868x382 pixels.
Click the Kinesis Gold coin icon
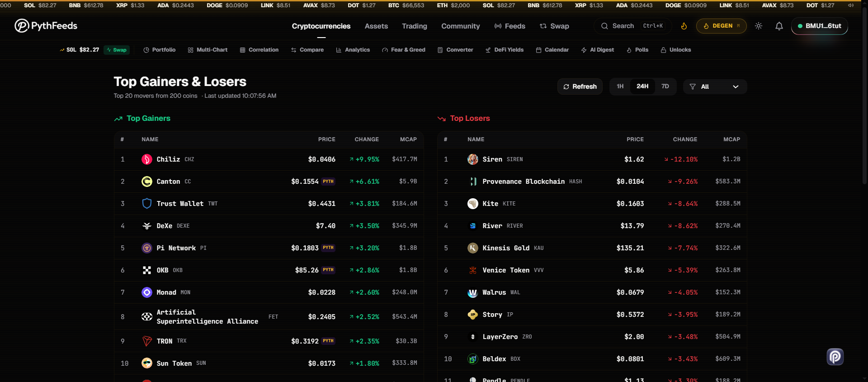click(x=473, y=248)
